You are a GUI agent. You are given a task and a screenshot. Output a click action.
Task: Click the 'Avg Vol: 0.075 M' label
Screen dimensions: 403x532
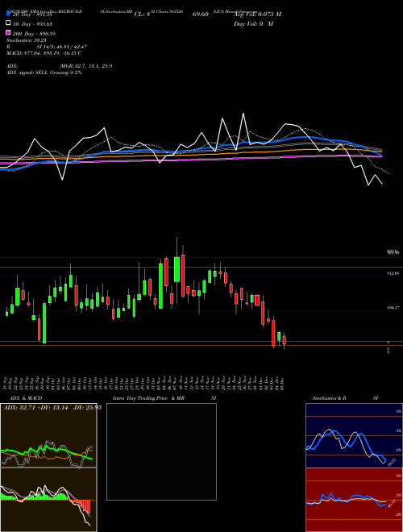click(257, 15)
